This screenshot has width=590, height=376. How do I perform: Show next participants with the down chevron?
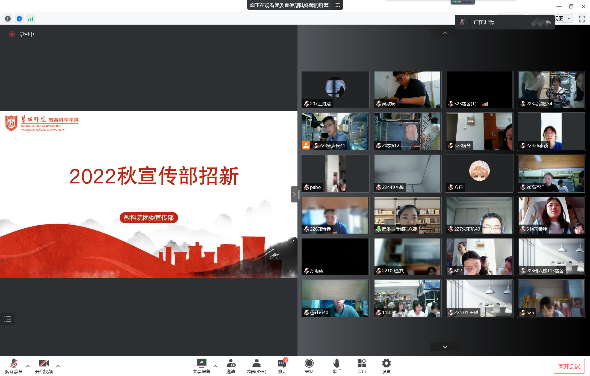(445, 347)
